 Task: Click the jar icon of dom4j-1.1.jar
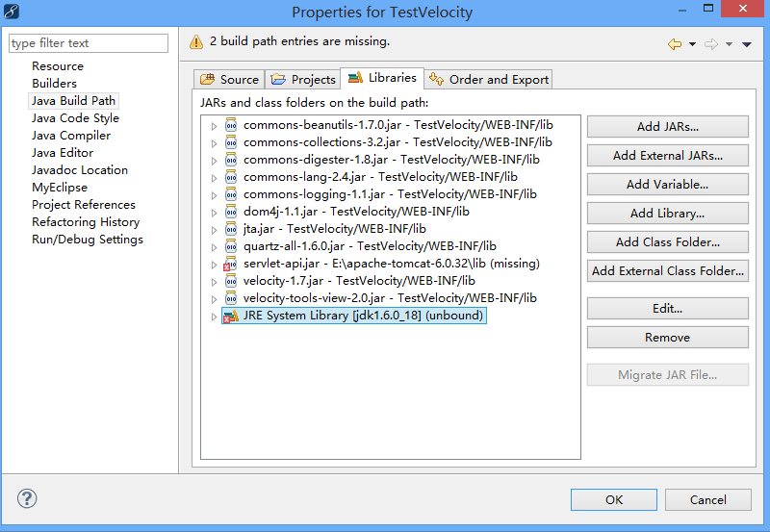231,212
